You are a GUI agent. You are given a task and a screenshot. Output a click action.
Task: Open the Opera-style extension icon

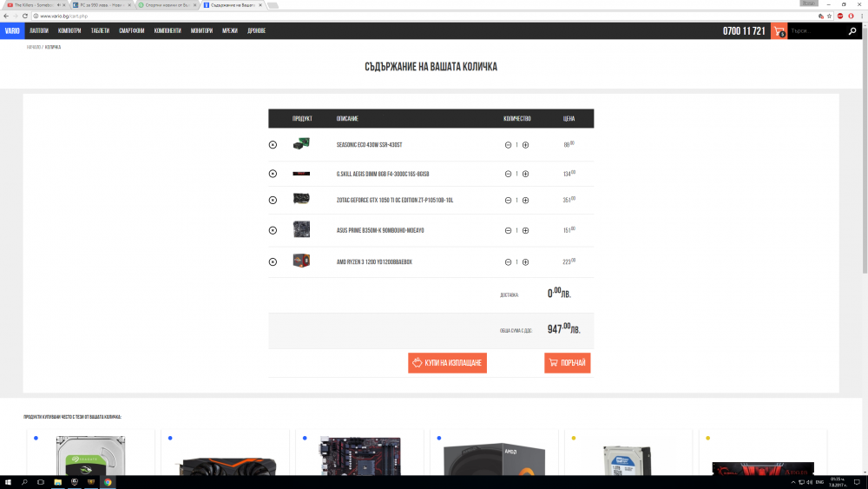[x=851, y=16]
